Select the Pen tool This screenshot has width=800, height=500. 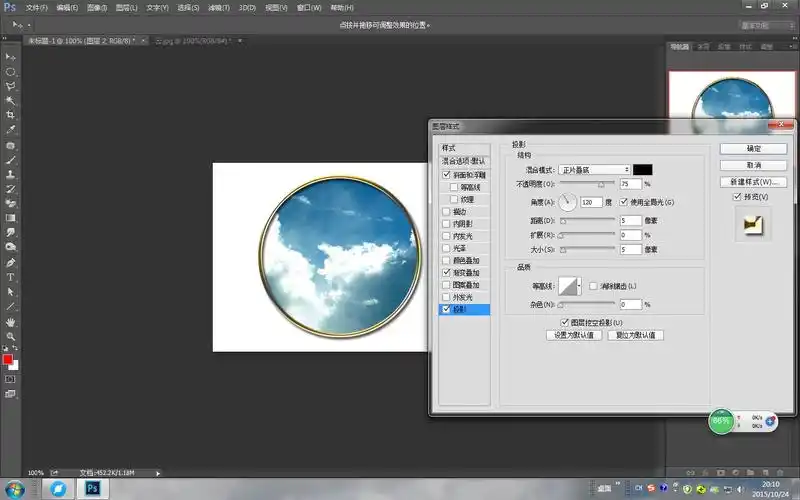[x=11, y=262]
